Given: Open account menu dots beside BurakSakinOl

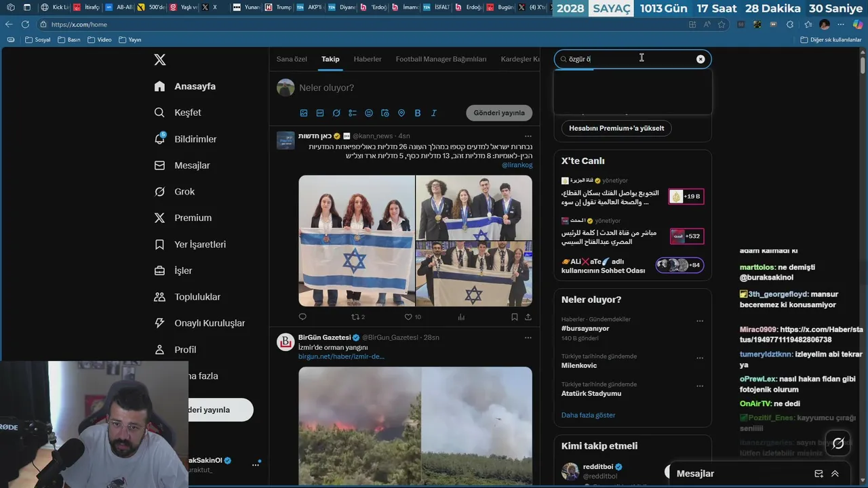Looking at the screenshot, I should click(x=256, y=465).
